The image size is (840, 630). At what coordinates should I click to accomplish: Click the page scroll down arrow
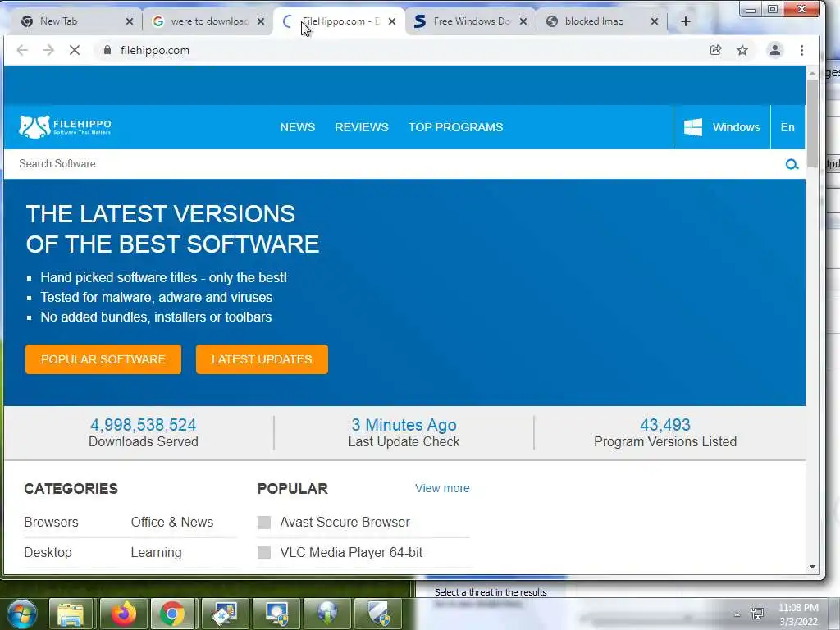[x=812, y=567]
